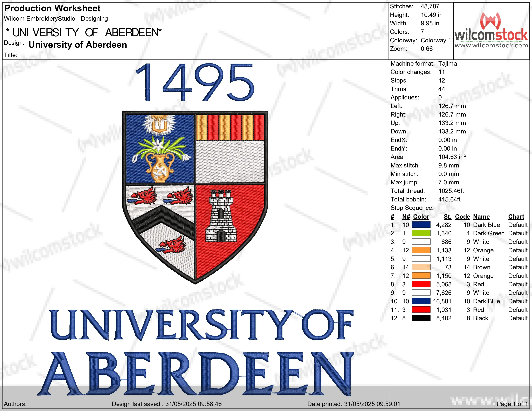Select the White swatch in stop 3

click(421, 242)
